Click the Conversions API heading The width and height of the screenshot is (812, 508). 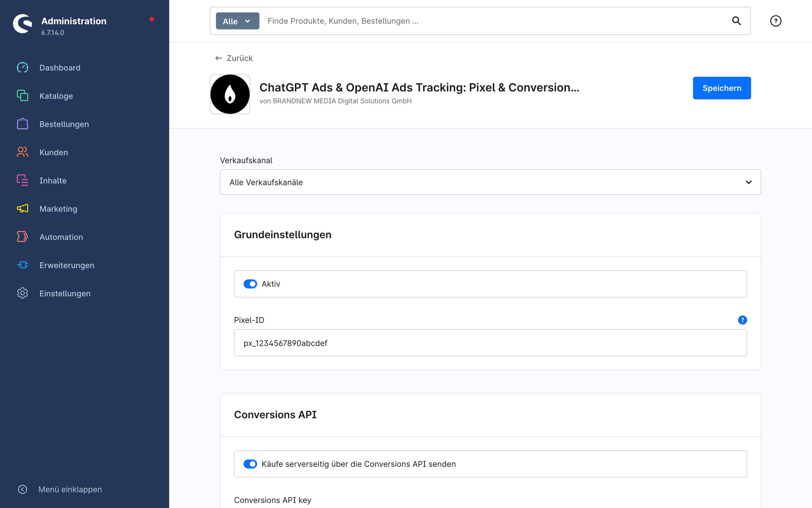pyautogui.click(x=275, y=415)
